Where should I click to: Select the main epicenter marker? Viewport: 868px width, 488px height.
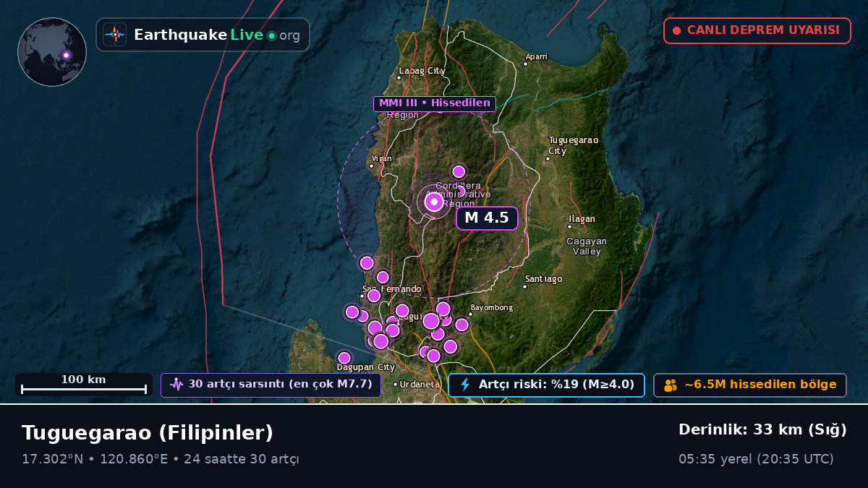[434, 202]
